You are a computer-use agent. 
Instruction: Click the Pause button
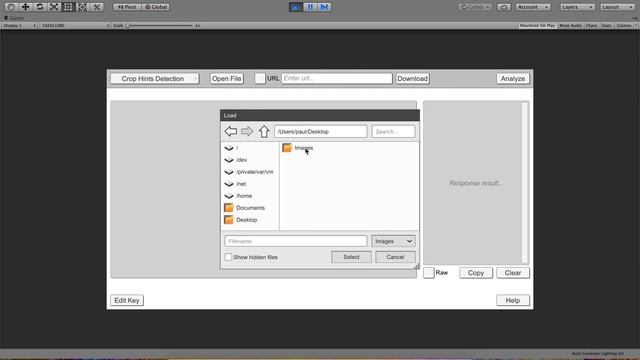[310, 7]
